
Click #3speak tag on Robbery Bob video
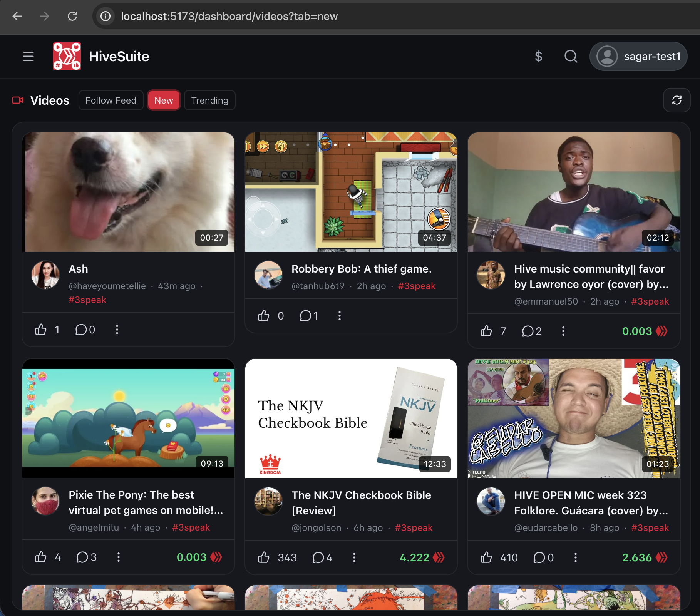(417, 286)
